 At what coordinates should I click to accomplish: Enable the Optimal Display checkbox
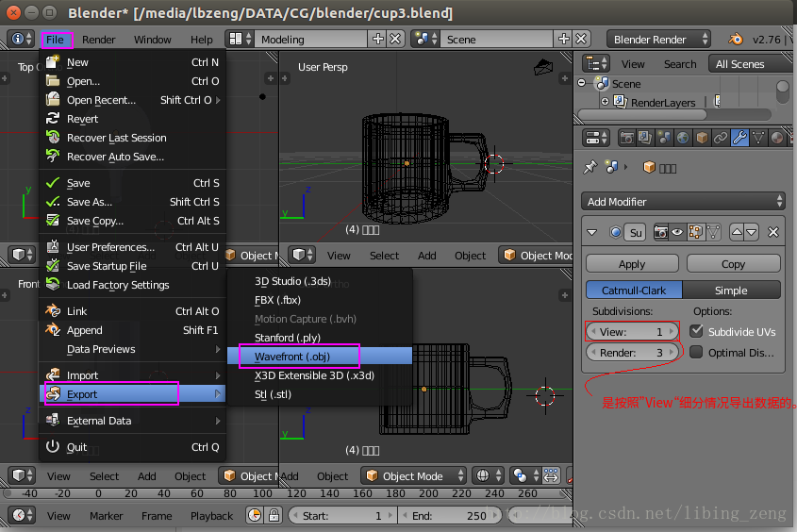pyautogui.click(x=696, y=352)
